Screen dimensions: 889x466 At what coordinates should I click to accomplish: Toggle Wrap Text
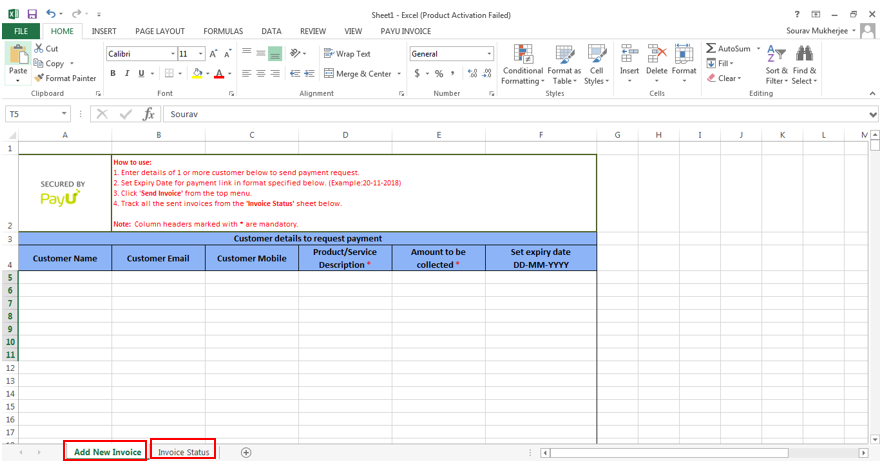347,54
